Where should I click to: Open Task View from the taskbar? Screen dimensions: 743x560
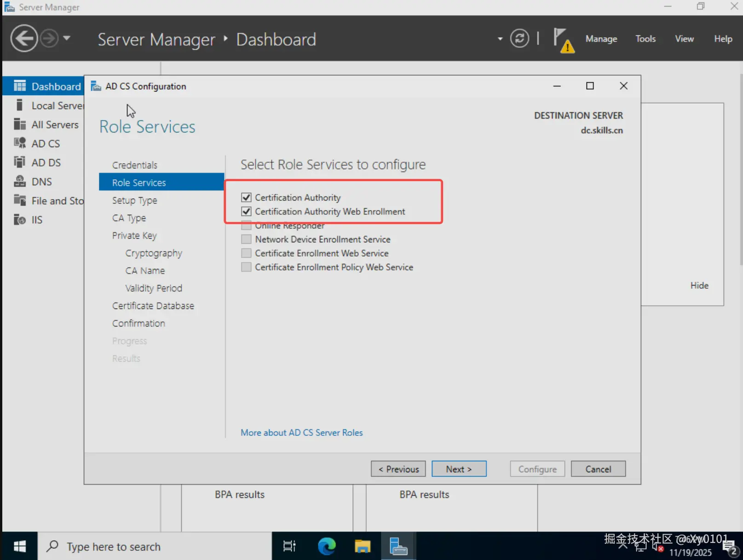tap(289, 546)
